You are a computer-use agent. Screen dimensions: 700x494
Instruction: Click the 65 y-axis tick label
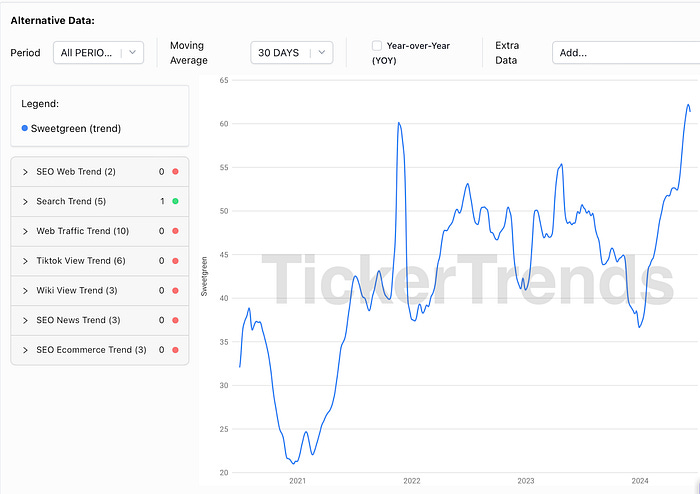(224, 80)
